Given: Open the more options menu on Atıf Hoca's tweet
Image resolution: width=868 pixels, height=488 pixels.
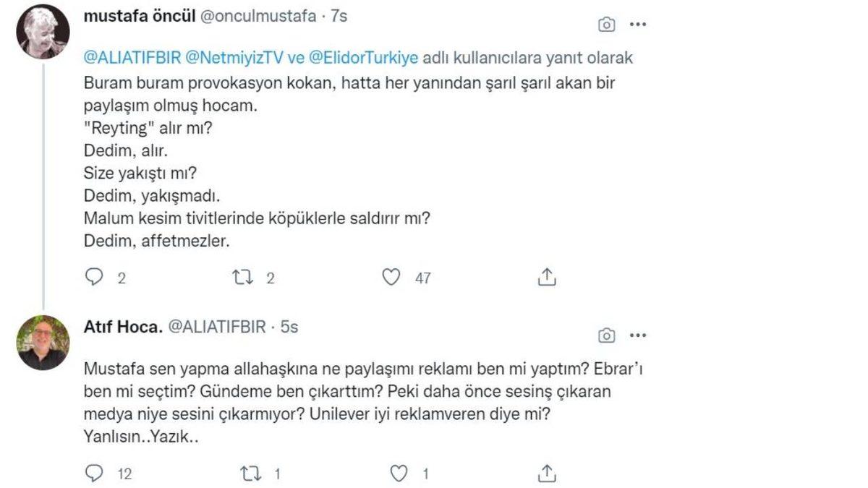Looking at the screenshot, I should click(x=638, y=334).
